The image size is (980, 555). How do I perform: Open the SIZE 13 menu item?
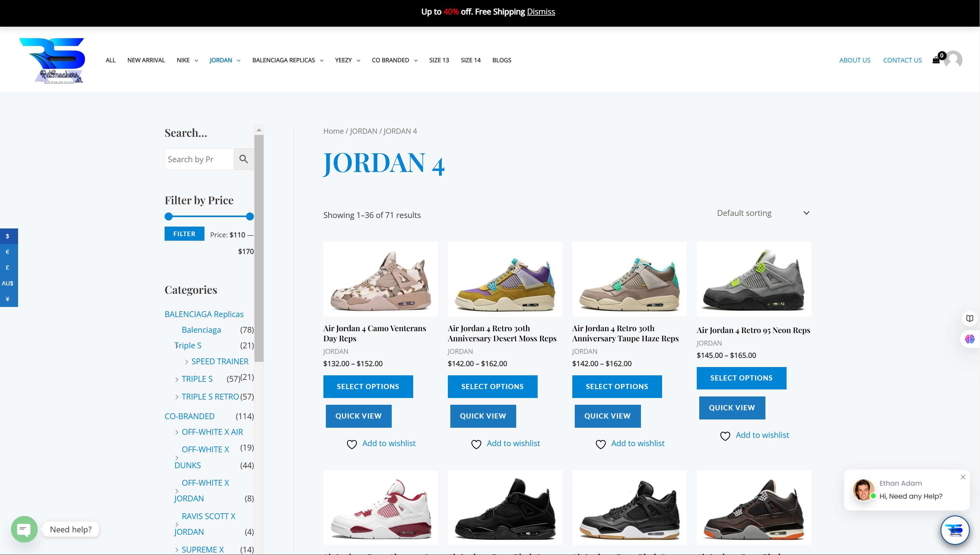pyautogui.click(x=439, y=60)
